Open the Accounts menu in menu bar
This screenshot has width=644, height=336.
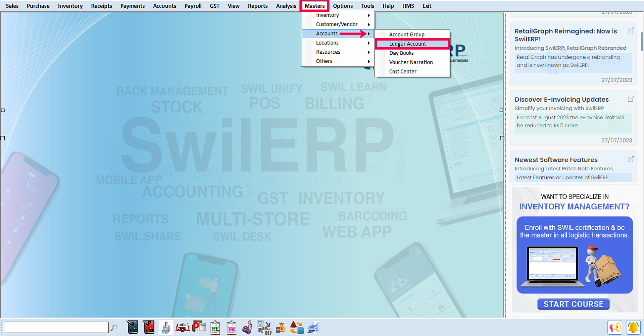click(x=164, y=6)
